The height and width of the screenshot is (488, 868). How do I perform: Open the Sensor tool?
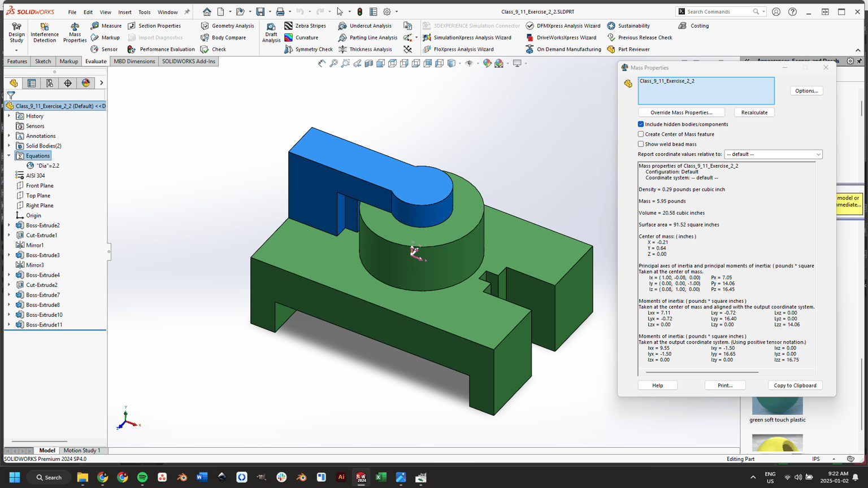(x=104, y=49)
